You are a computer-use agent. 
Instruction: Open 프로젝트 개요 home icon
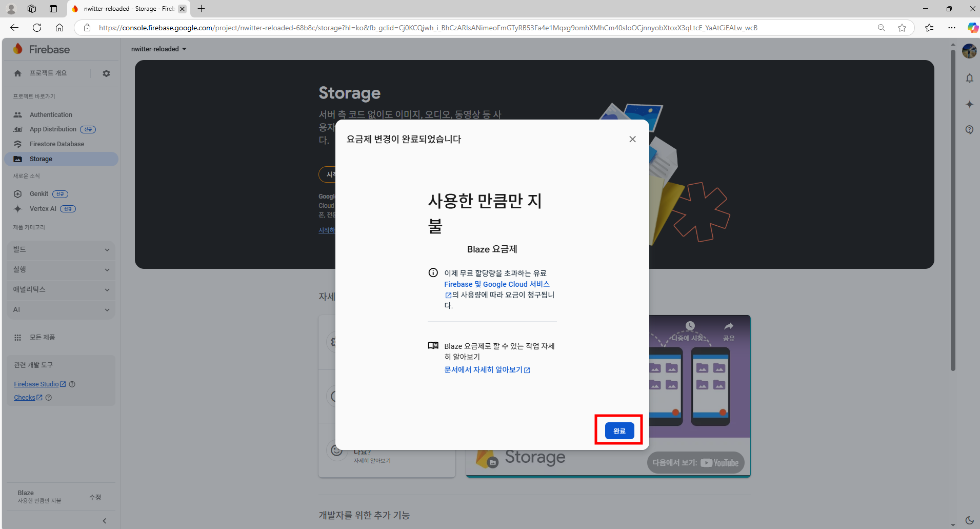click(x=18, y=73)
